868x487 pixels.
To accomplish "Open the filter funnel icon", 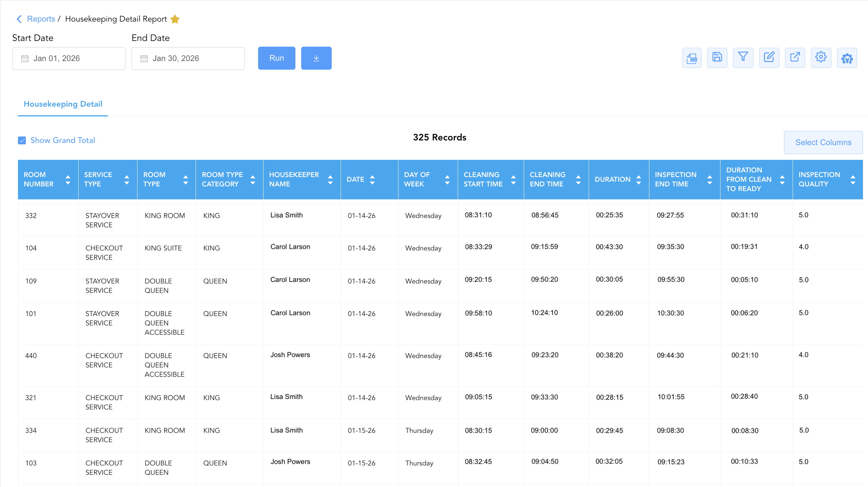I will coord(743,58).
